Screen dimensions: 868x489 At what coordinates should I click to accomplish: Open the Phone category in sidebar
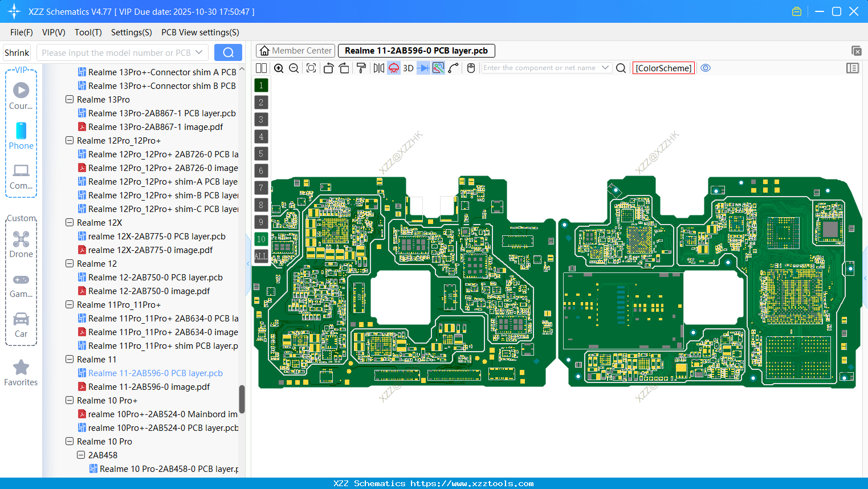[21, 136]
